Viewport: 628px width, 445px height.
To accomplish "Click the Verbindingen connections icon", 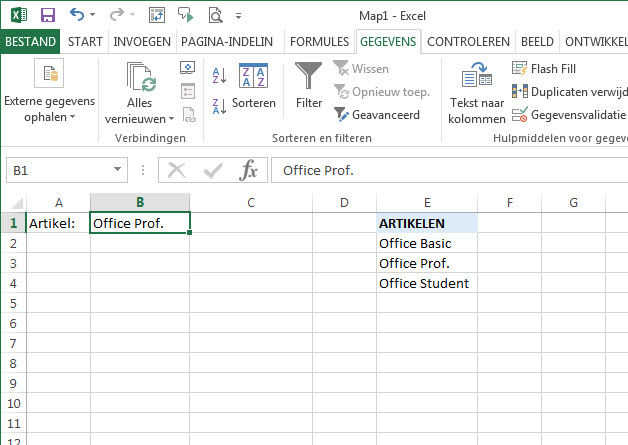I will tap(187, 68).
